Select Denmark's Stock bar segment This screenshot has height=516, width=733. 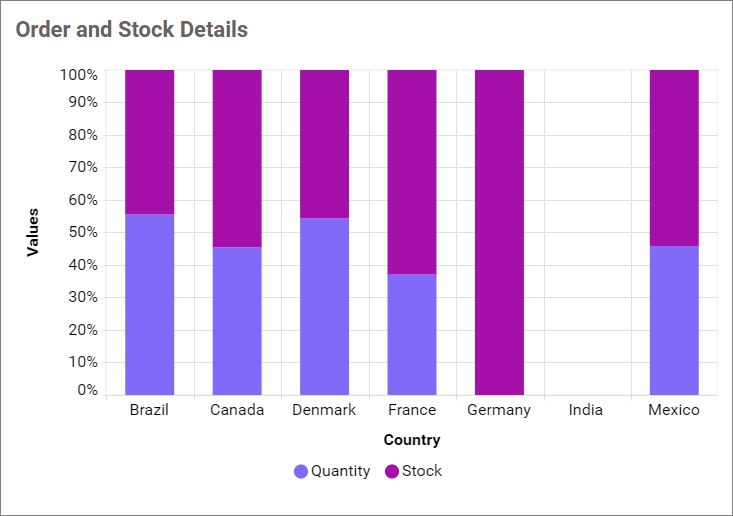click(324, 144)
